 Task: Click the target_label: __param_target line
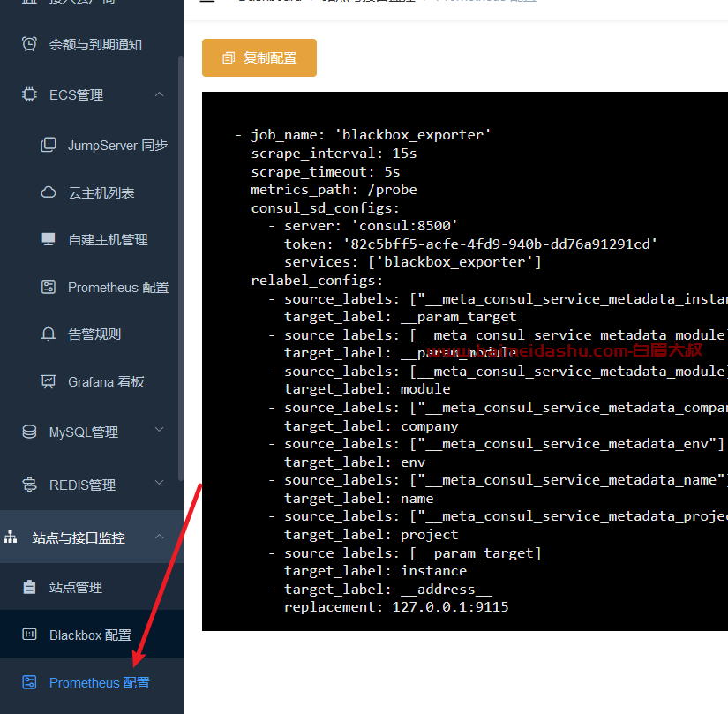click(401, 317)
